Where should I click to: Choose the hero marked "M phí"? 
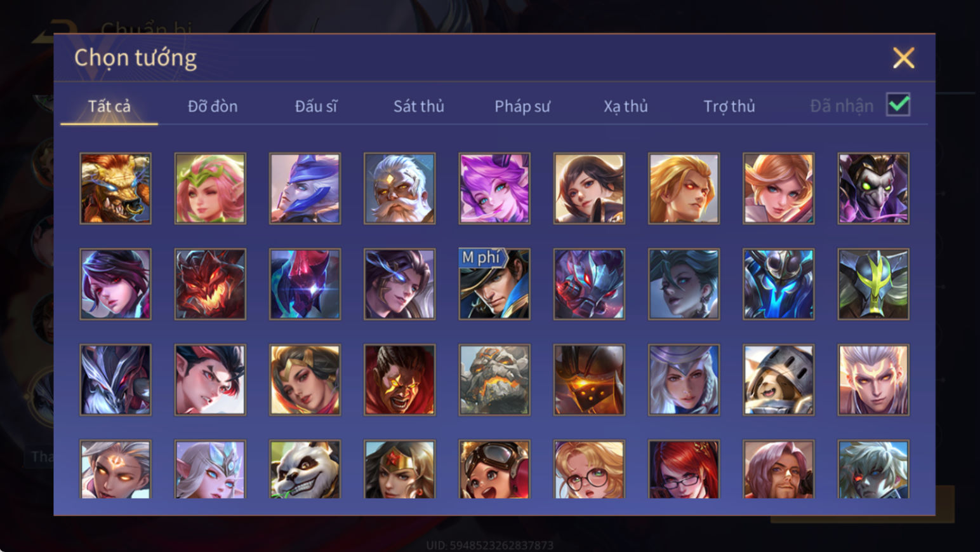pos(494,284)
